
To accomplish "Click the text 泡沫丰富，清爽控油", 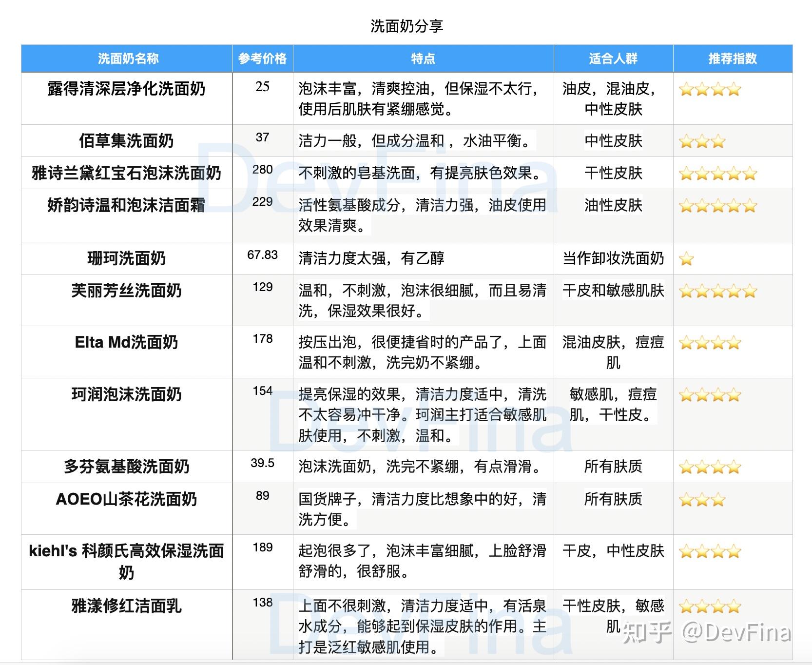I will (364, 89).
